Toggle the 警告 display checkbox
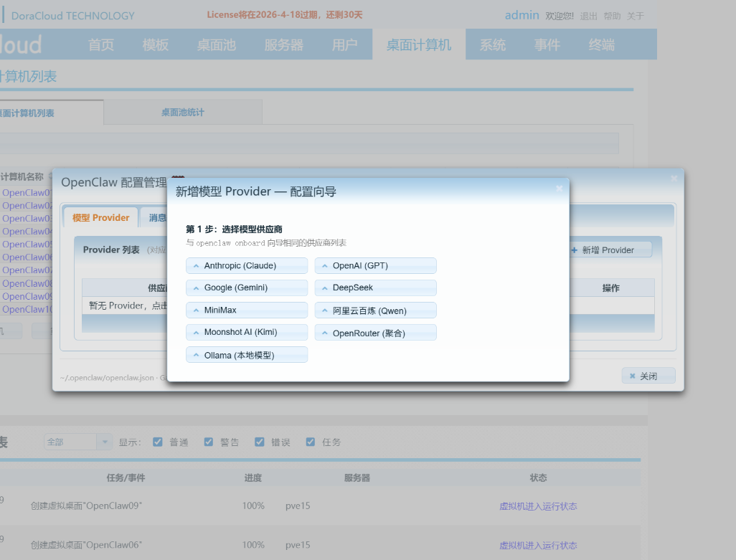 coord(209,442)
